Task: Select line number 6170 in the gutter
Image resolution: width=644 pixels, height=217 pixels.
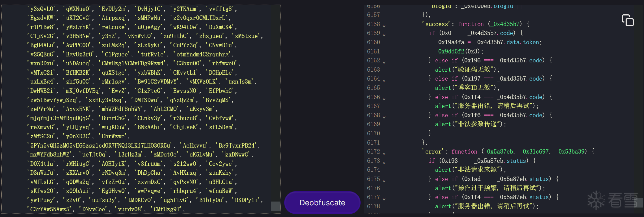Action: pyautogui.click(x=373, y=133)
